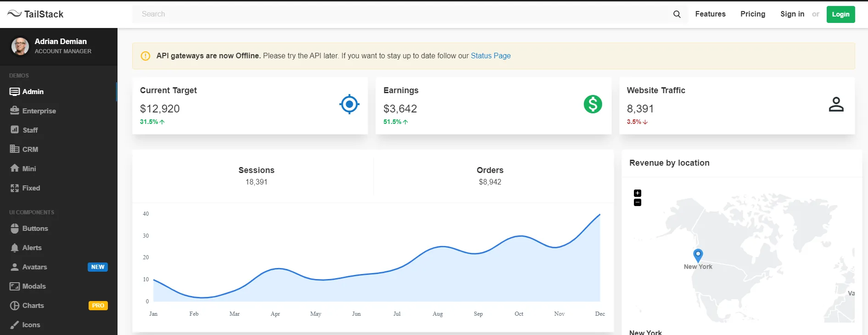Open Modals in UI components
This screenshot has width=868, height=335.
34,286
